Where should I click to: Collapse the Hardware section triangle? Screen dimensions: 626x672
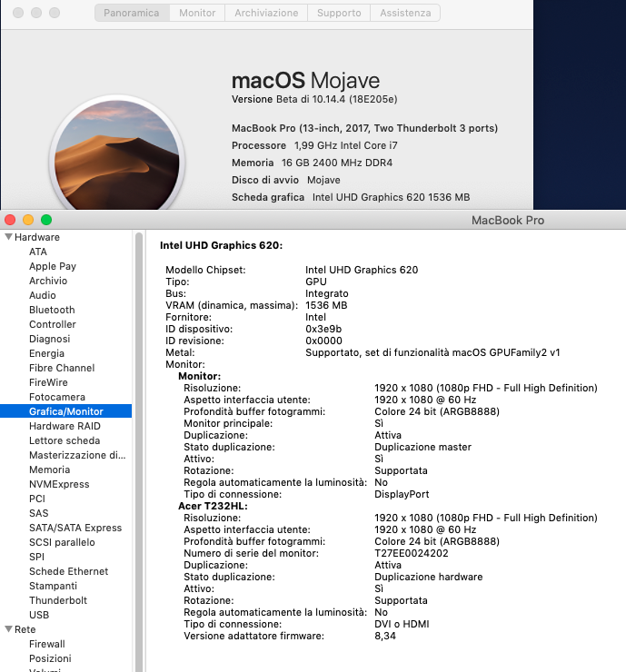point(8,237)
